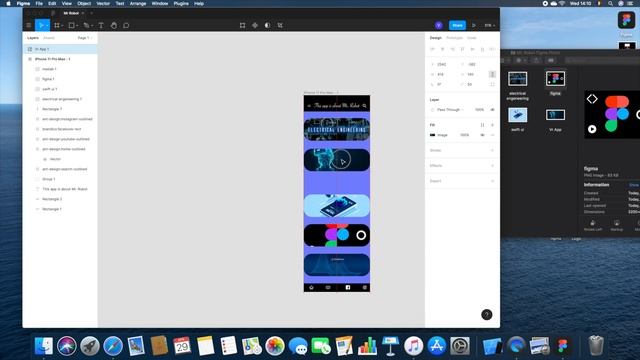Remove the Image fill with minus
This screenshot has width=640, height=360.
(x=492, y=135)
